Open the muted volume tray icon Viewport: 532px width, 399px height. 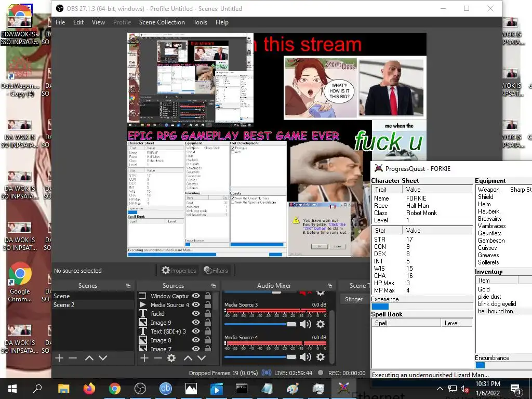click(465, 389)
